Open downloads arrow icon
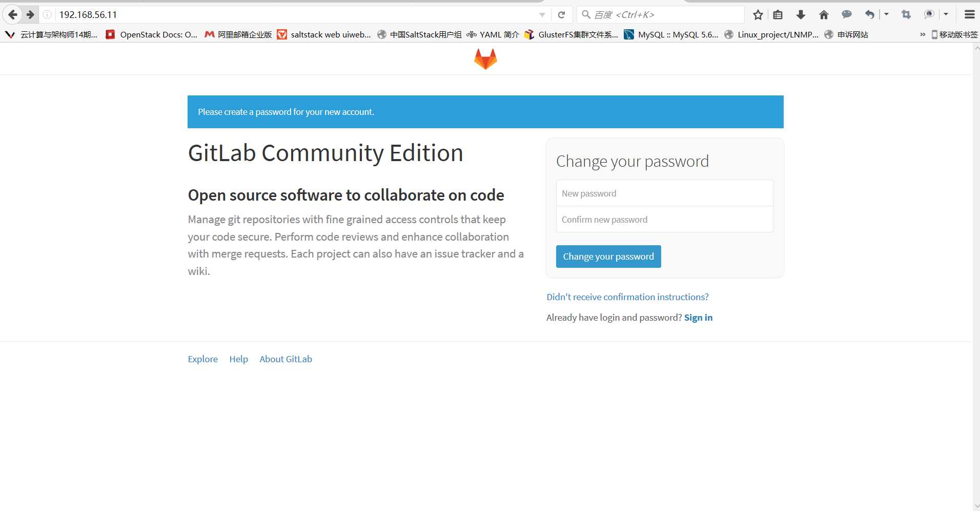 pos(801,15)
